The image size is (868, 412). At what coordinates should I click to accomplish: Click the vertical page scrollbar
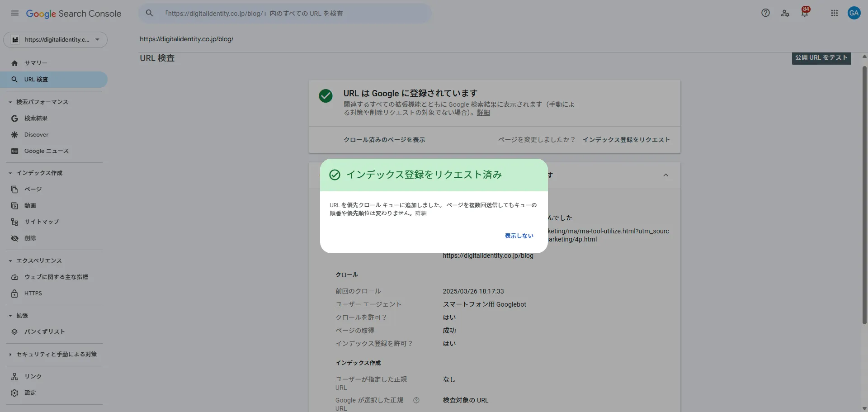pyautogui.click(x=864, y=195)
